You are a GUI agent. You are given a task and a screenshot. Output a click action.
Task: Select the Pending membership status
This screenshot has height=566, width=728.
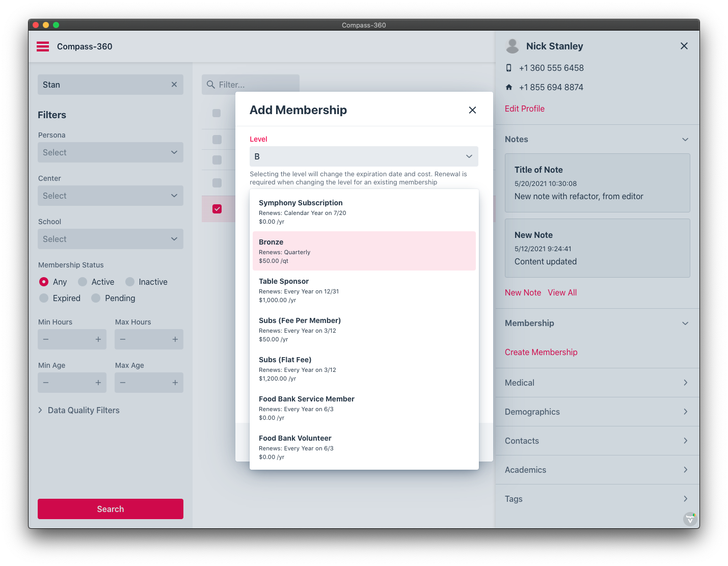coord(96,298)
